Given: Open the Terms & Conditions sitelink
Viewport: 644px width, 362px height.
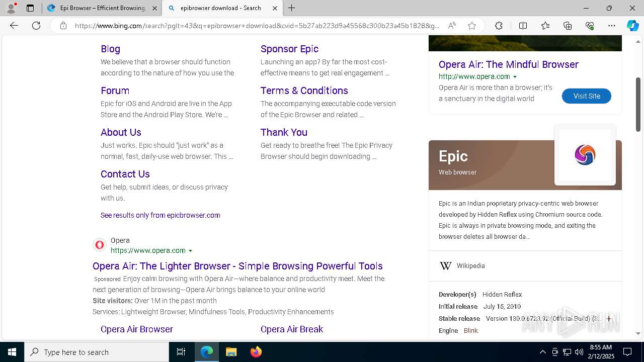Looking at the screenshot, I should (304, 90).
